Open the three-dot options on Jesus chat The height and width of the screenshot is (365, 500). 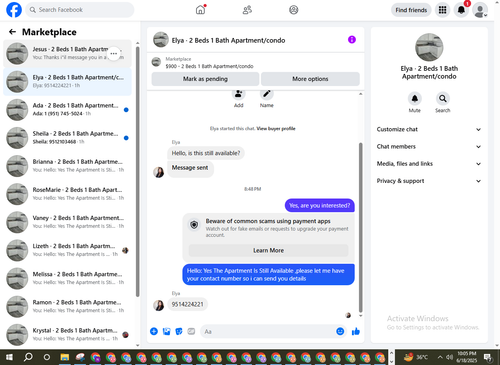point(114,53)
